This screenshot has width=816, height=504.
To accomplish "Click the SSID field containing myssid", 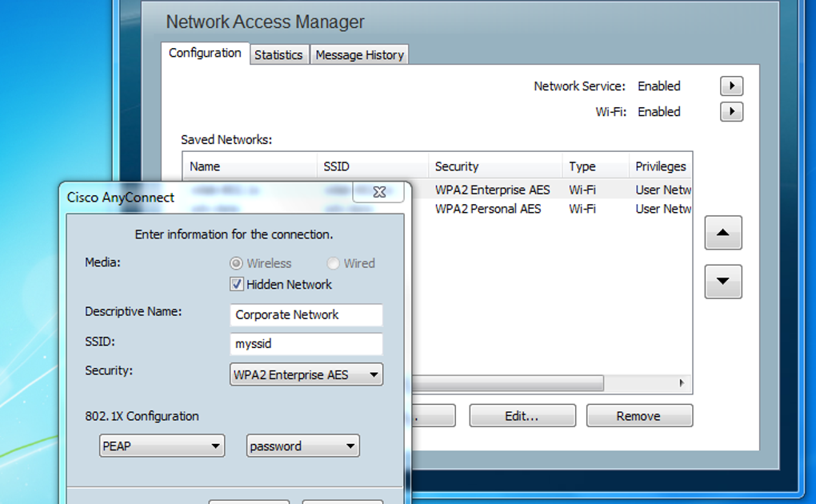I will 306,344.
